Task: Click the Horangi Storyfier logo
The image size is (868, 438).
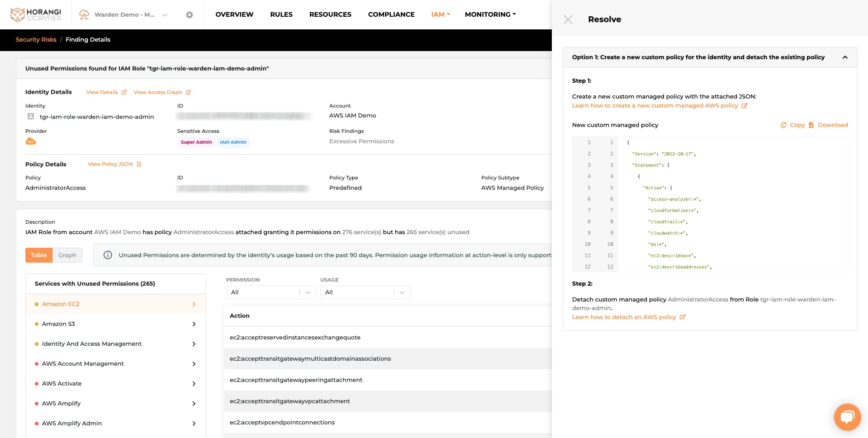Action: 36,14
